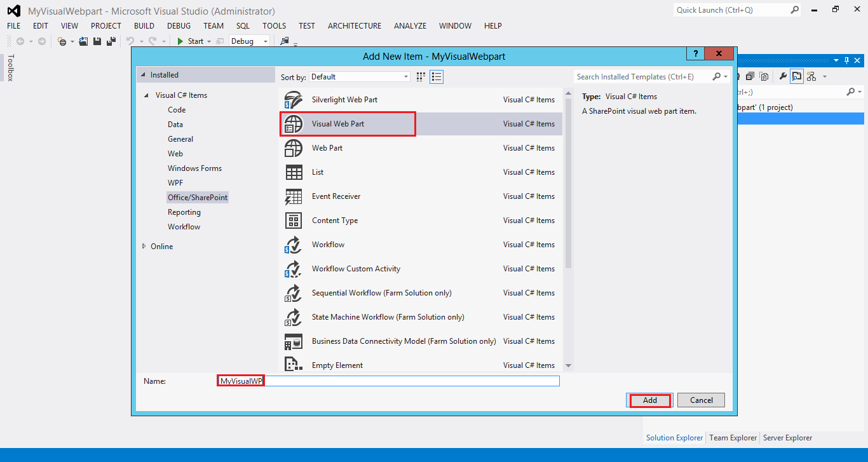868x462 pixels.
Task: Toggle Preview Selected Items in Solution Explorer
Action: [797, 76]
